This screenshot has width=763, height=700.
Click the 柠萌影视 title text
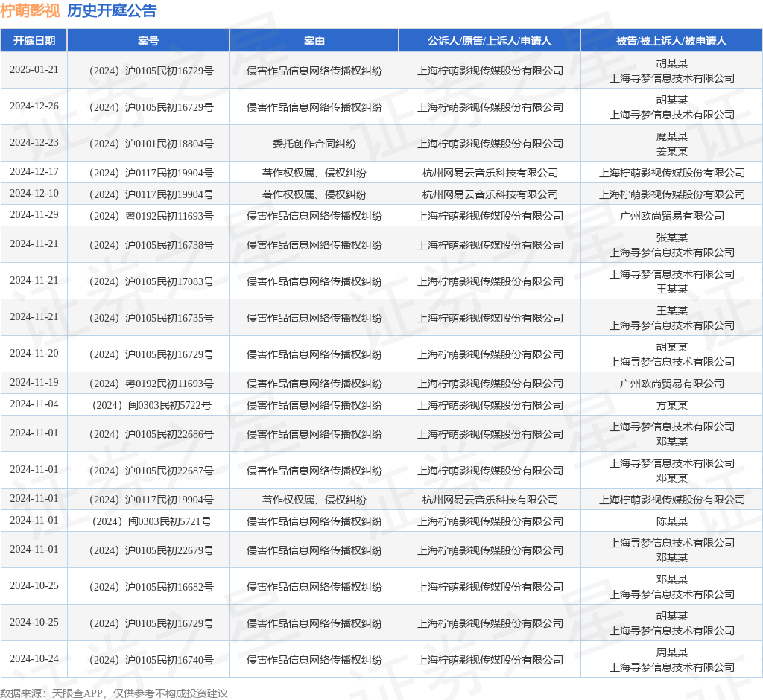(30, 10)
